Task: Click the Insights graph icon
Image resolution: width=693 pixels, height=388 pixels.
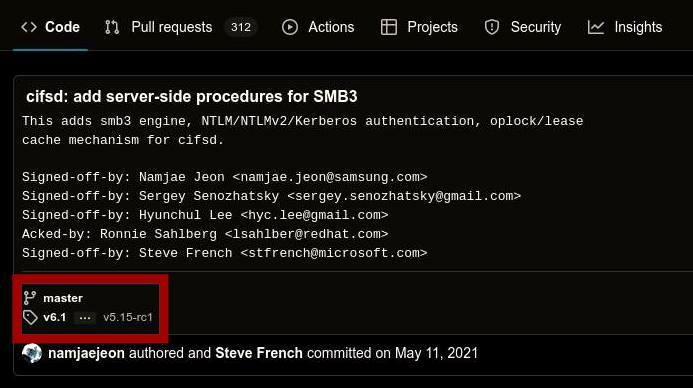Action: tap(596, 27)
